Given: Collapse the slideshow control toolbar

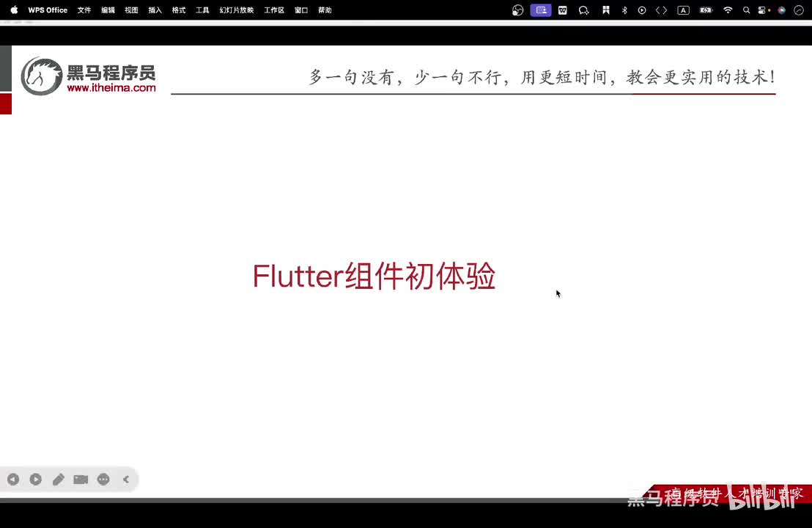Looking at the screenshot, I should coord(126,480).
